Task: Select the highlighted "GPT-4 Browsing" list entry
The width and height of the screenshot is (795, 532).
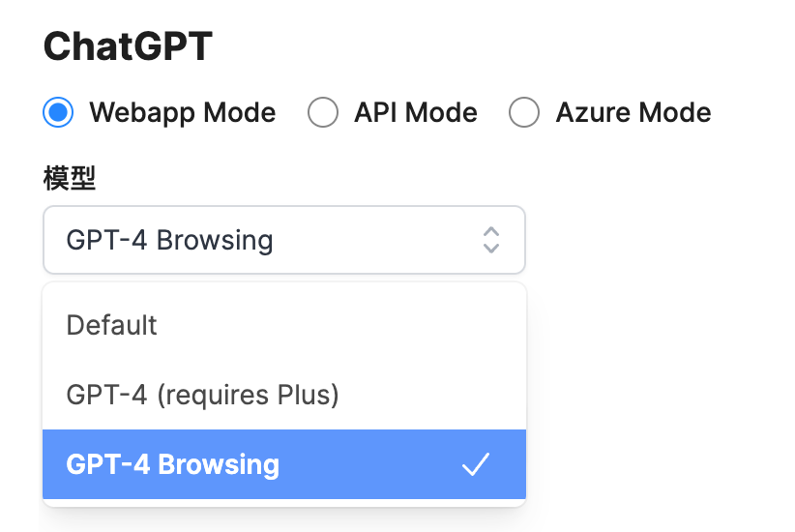Action: [x=173, y=465]
